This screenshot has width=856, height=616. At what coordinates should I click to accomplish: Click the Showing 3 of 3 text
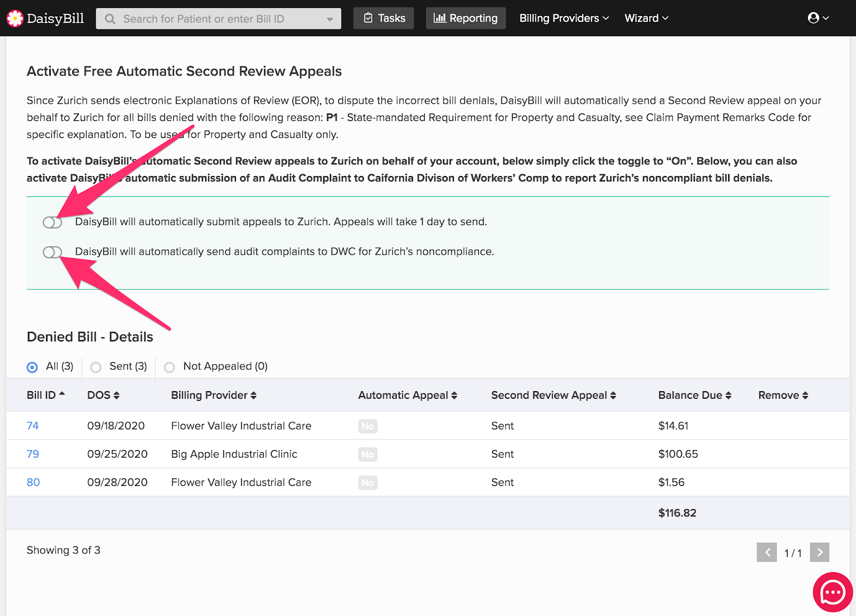pyautogui.click(x=64, y=551)
